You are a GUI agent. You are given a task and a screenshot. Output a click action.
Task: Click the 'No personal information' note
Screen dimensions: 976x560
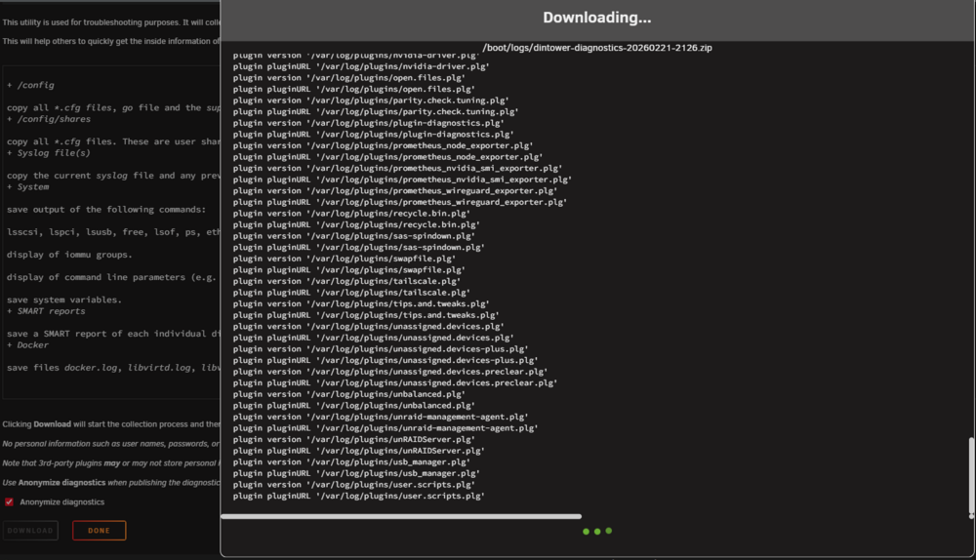click(x=111, y=444)
